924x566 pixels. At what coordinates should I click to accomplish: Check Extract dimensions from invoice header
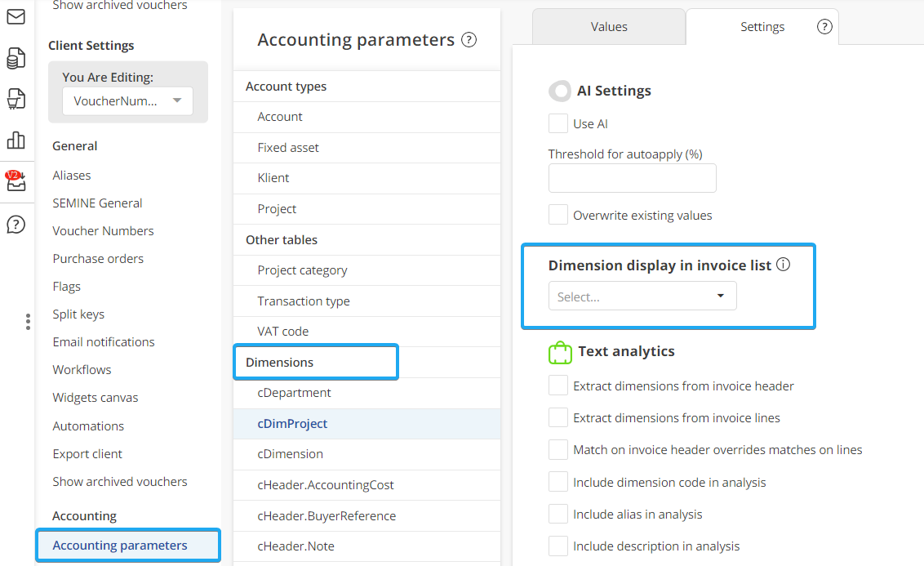point(558,386)
